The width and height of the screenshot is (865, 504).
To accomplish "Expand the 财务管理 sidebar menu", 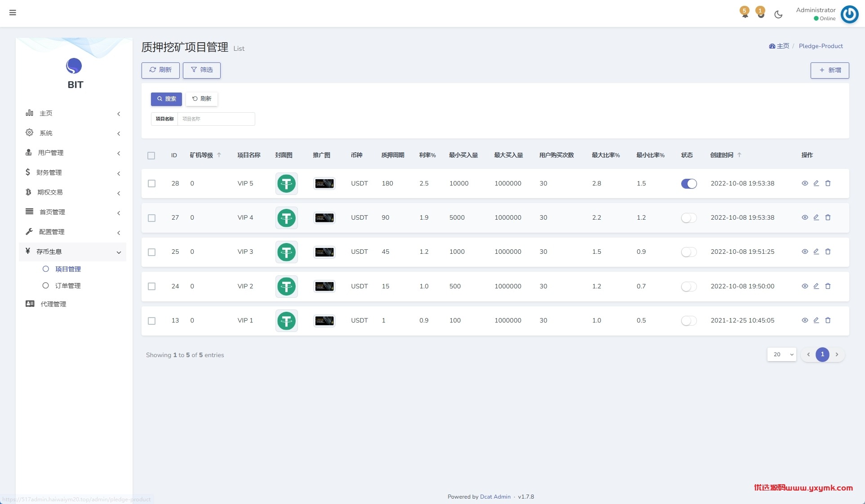I will click(x=73, y=172).
